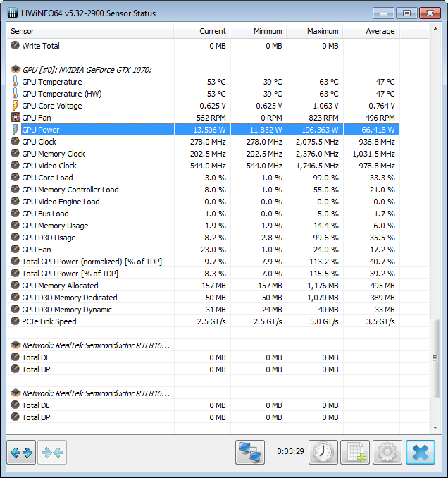Screen dimensions: 448x478
Task: Select the GPU Video Engine Load row
Action: point(203,202)
